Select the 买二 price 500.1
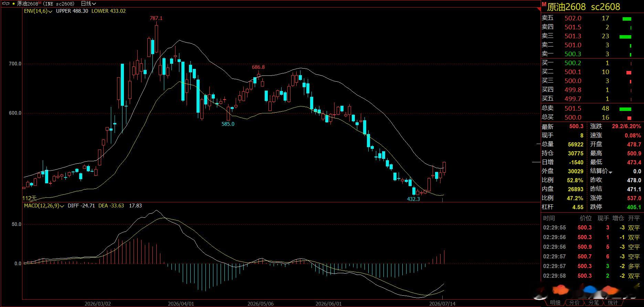Screen dimensions: 644x307 pos(573,72)
